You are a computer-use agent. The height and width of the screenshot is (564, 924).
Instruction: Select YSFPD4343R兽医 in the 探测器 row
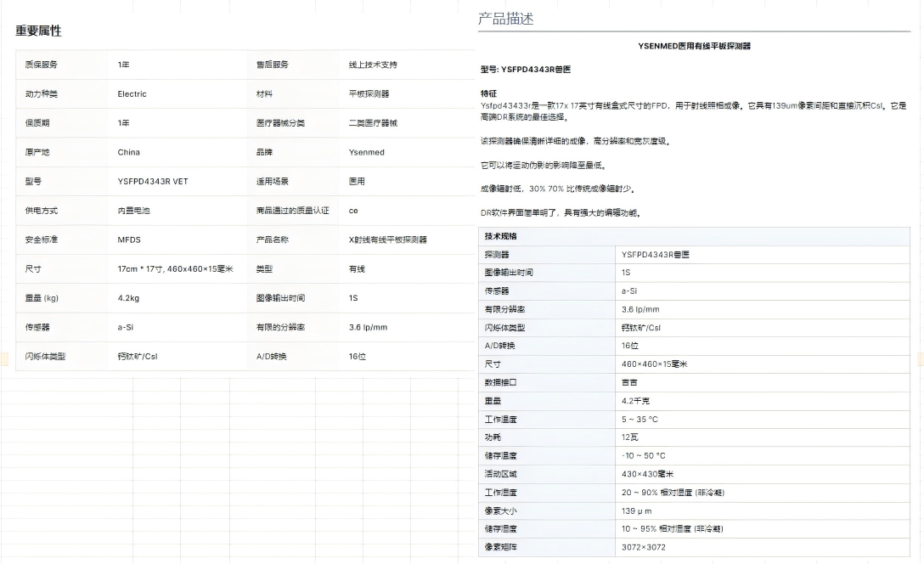pyautogui.click(x=656, y=255)
